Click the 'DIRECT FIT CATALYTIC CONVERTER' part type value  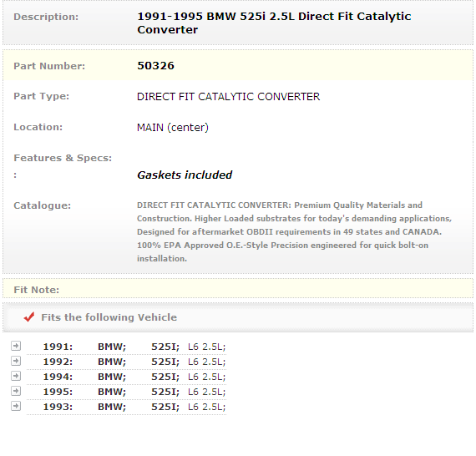click(228, 97)
